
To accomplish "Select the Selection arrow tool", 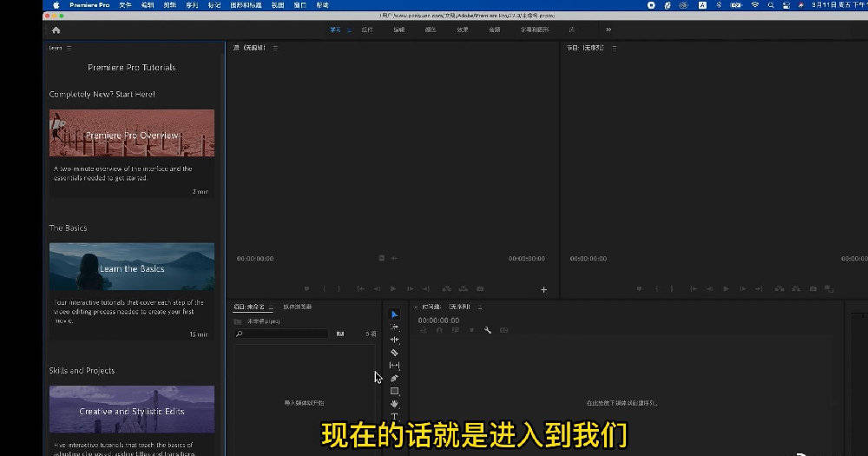I will coord(394,314).
